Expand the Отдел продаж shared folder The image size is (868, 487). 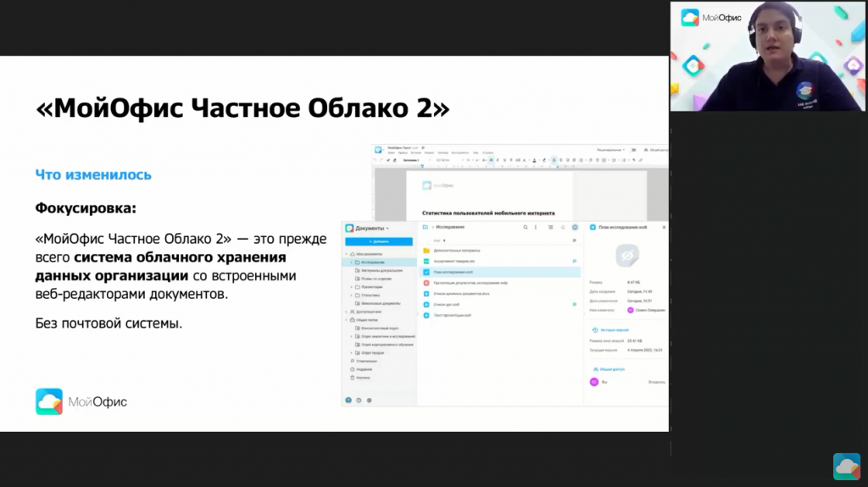tap(352, 353)
